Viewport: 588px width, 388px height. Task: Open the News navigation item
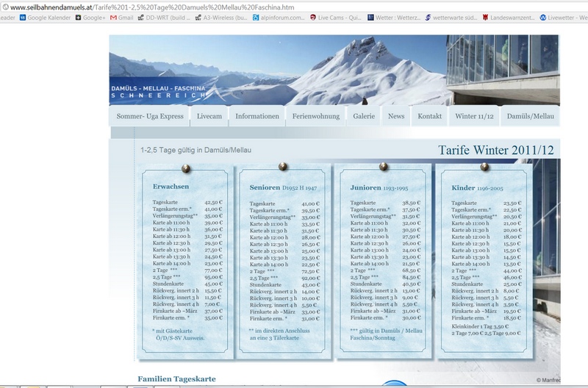pos(396,117)
